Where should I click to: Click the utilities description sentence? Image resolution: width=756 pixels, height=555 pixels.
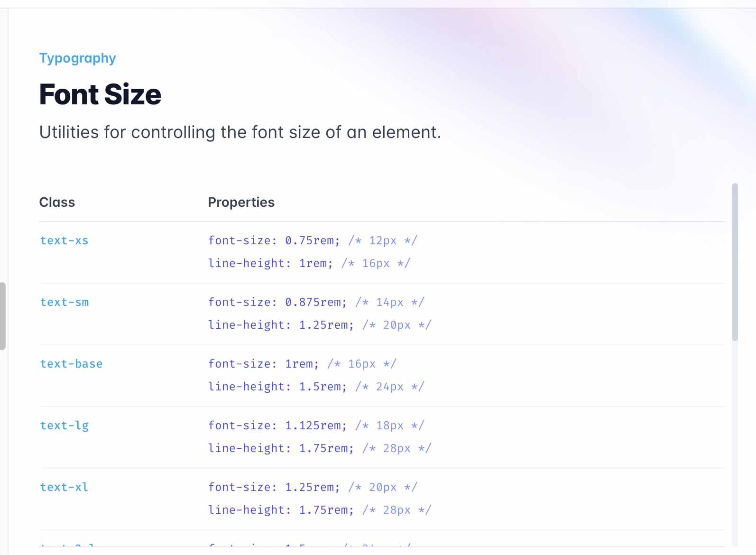(x=240, y=132)
